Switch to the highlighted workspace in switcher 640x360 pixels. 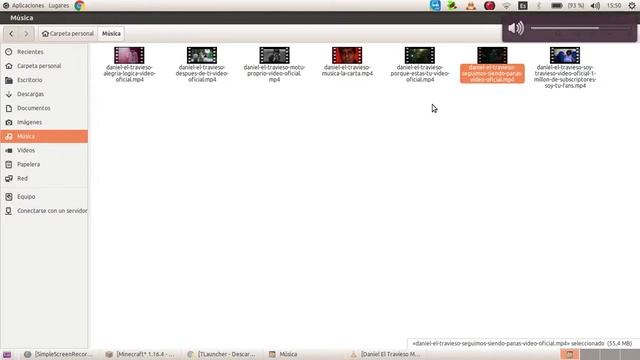[x=569, y=354]
